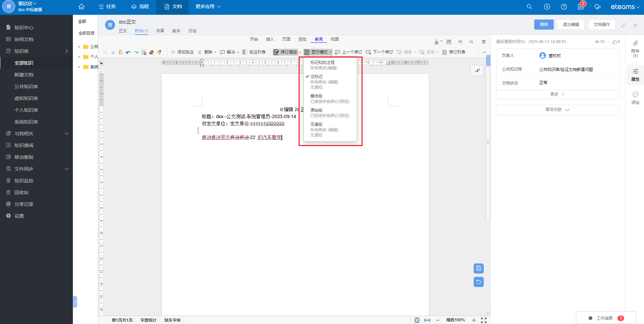
Task: Open the search icon in top bar
Action: [529, 7]
